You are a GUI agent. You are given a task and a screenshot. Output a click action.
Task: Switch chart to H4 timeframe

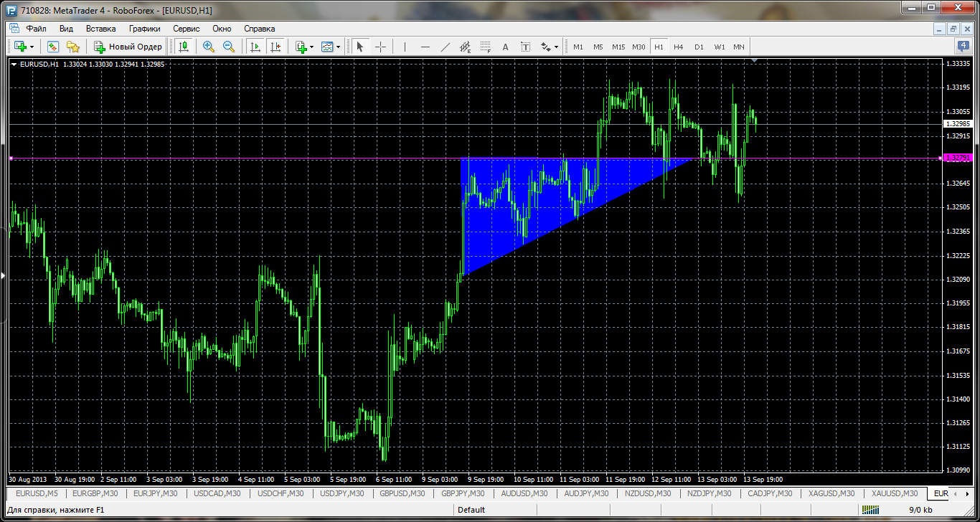tap(679, 47)
